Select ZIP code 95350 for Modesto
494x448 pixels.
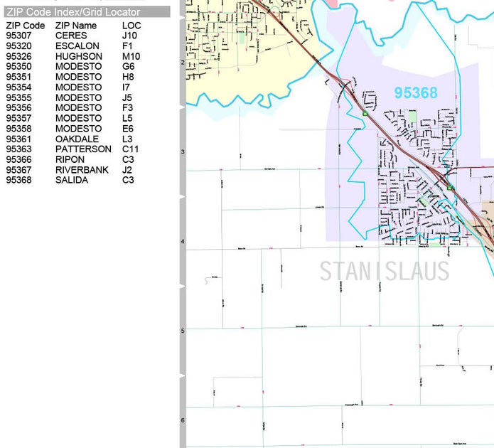18,67
